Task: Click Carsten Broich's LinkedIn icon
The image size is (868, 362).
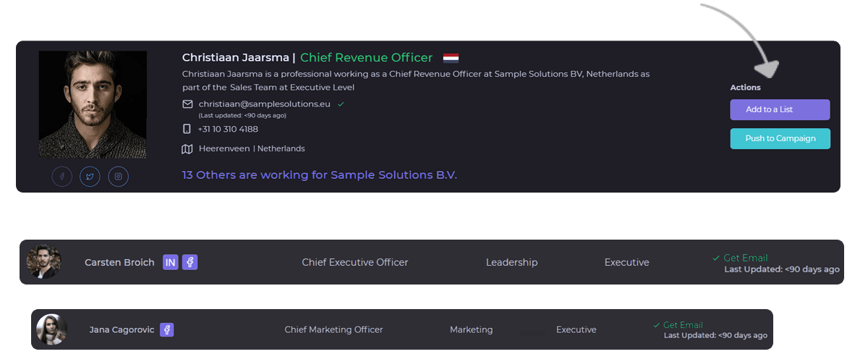Action: click(x=171, y=262)
